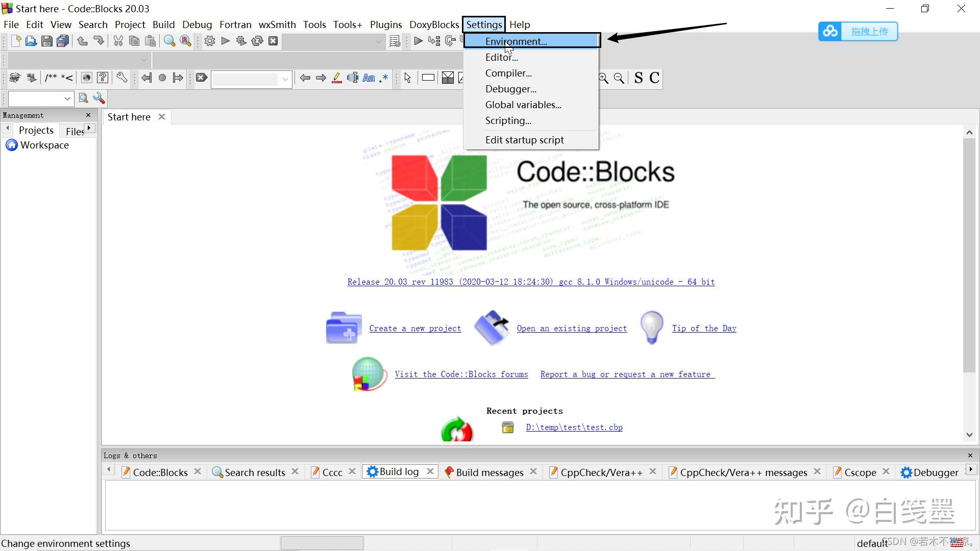Screen dimensions: 980x551
Task: Save all files using the toolbar icon
Action: click(62, 41)
